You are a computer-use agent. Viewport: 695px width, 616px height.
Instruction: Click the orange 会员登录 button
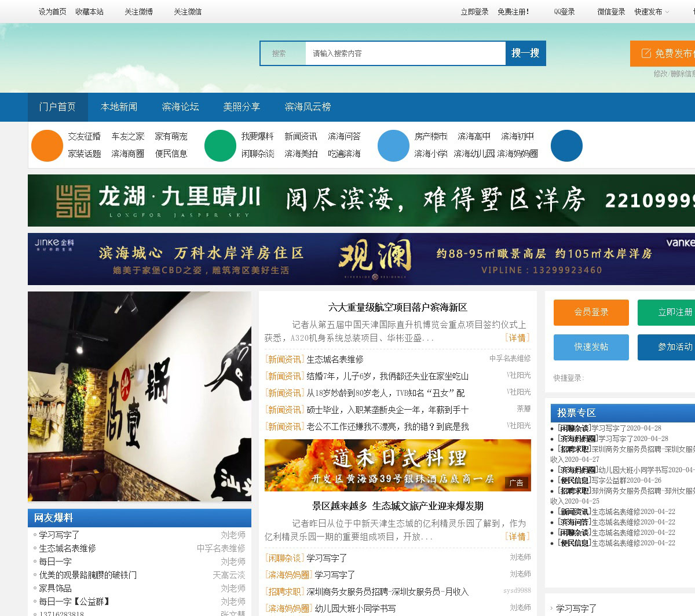tap(591, 312)
